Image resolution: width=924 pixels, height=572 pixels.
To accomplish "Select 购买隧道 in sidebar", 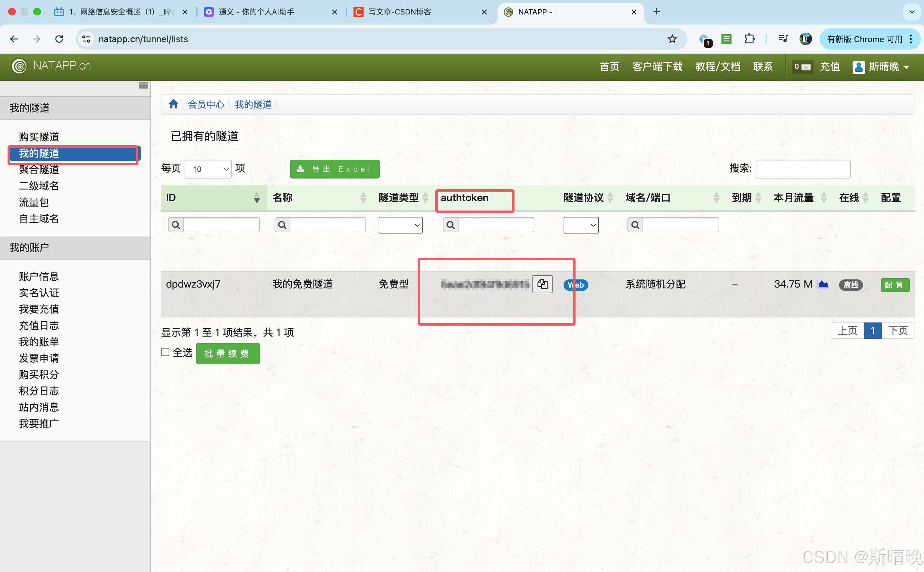I will coord(39,137).
